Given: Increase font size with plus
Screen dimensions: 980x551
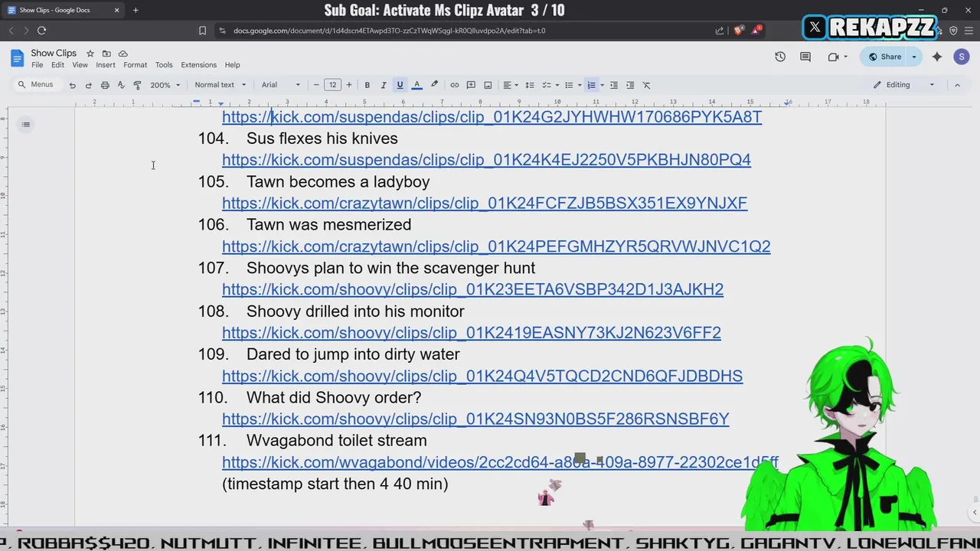Looking at the screenshot, I should click(349, 85).
